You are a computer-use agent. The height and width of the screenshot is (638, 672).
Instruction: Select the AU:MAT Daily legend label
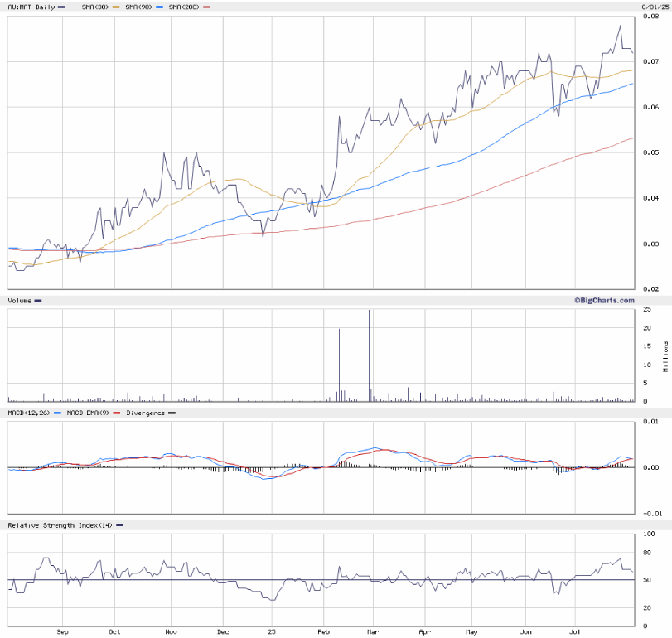[31, 7]
